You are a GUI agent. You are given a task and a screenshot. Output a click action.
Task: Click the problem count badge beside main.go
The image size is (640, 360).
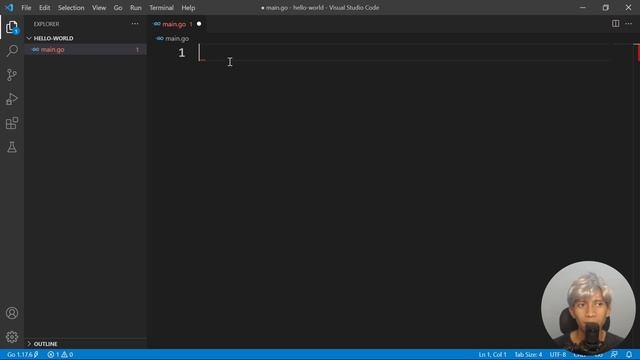tap(138, 49)
